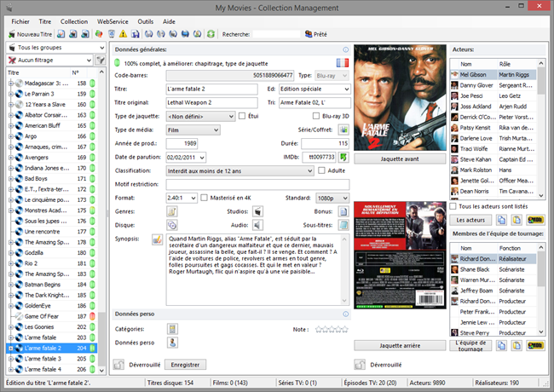Open the Collection menu
The width and height of the screenshot is (554, 392).
(74, 21)
